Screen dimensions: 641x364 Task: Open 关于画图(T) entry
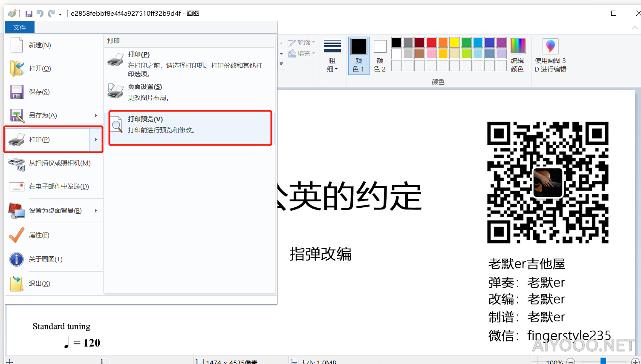click(x=54, y=259)
